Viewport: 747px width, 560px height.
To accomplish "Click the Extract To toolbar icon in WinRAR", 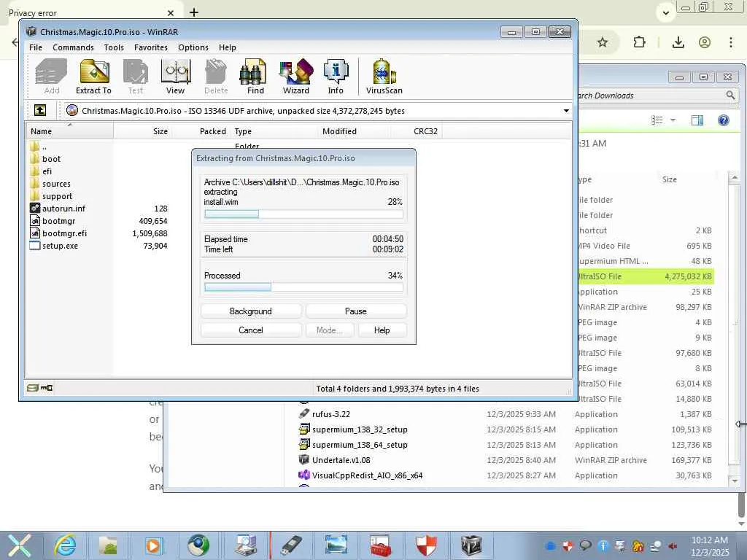I will pyautogui.click(x=94, y=77).
